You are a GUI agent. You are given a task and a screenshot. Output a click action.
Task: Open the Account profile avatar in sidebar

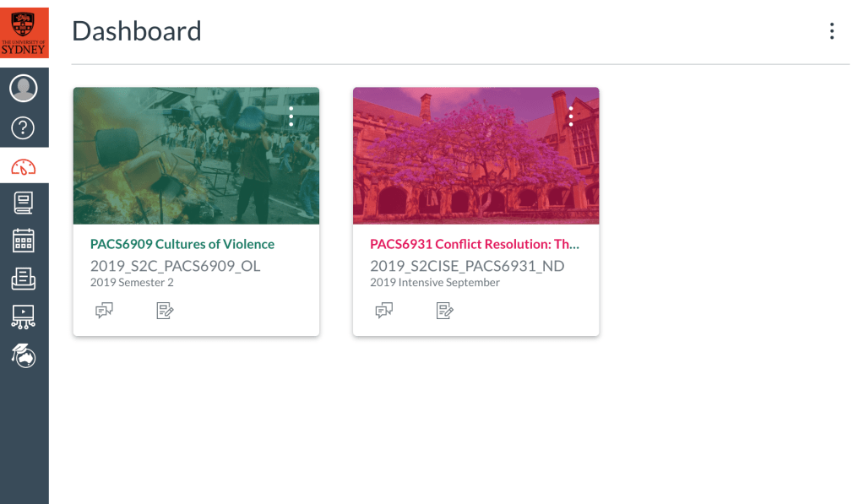(24, 88)
